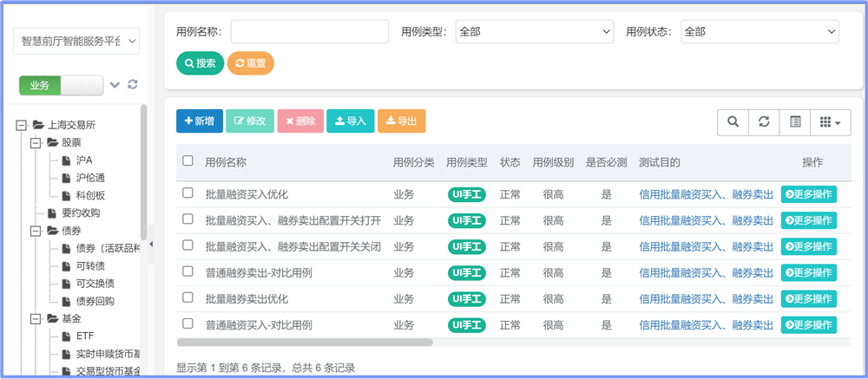The width and height of the screenshot is (868, 379).
Task: Click the 重置 button
Action: tap(250, 63)
